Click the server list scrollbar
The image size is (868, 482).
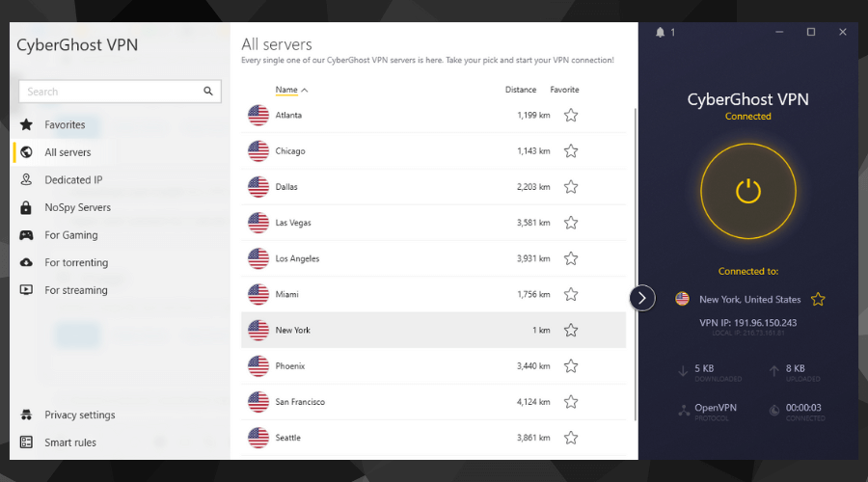tap(635, 264)
